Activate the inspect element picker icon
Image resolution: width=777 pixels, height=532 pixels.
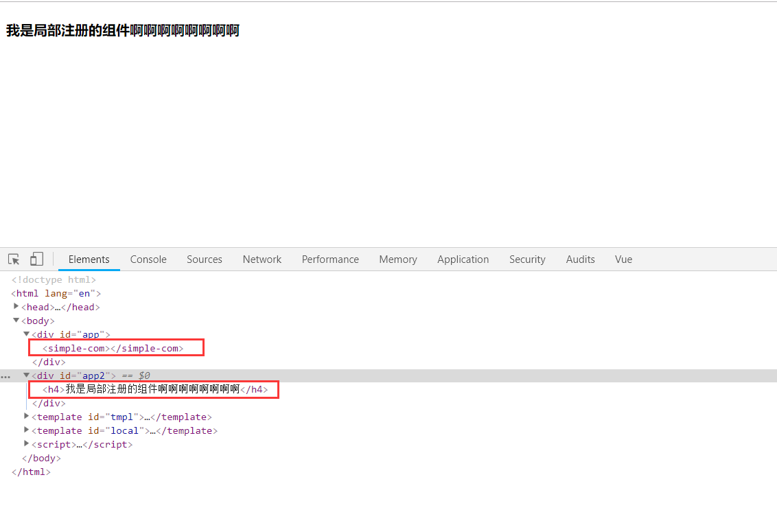(14, 259)
